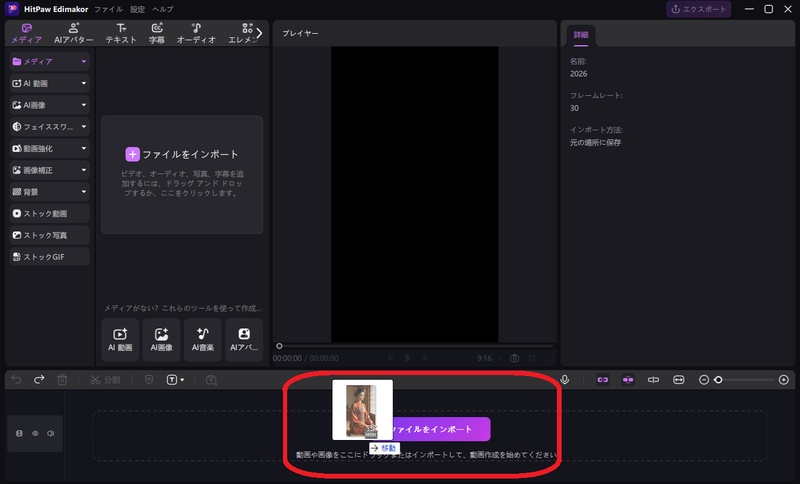Open the テキスト tab
The width and height of the screenshot is (800, 484).
[121, 33]
